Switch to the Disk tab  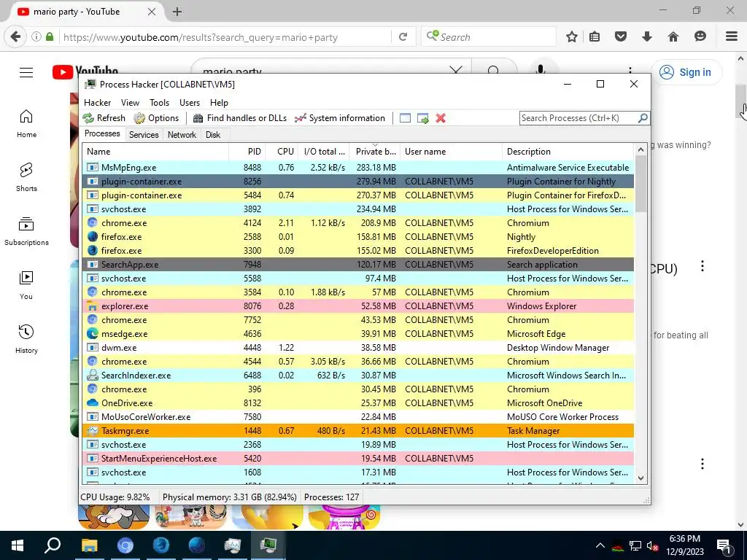coord(213,135)
